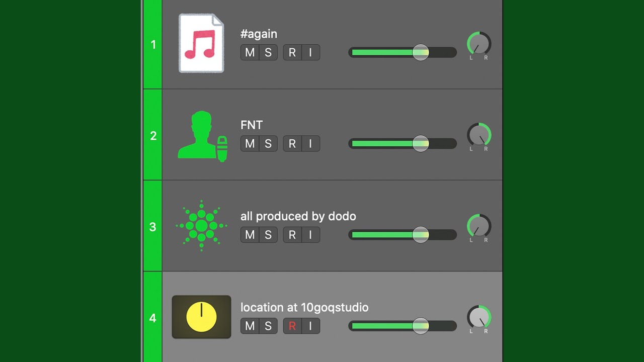Click the music note file icon on track 1
This screenshot has width=644, height=362.
pyautogui.click(x=201, y=43)
